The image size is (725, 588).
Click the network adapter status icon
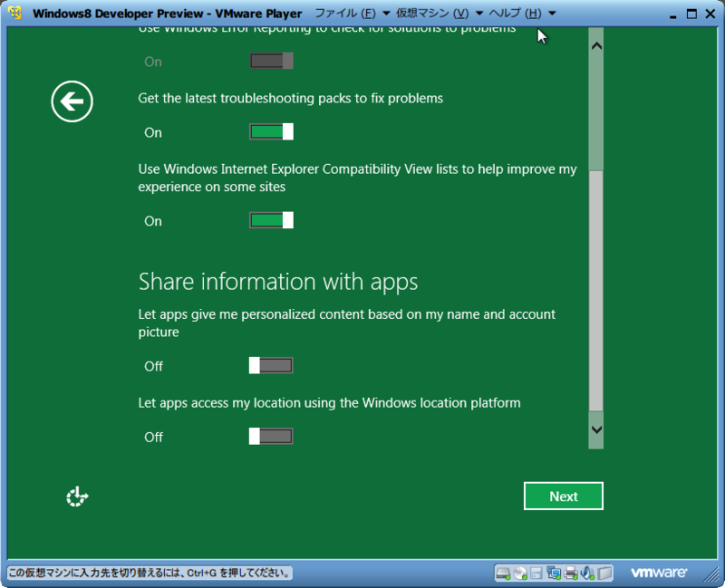(x=554, y=574)
